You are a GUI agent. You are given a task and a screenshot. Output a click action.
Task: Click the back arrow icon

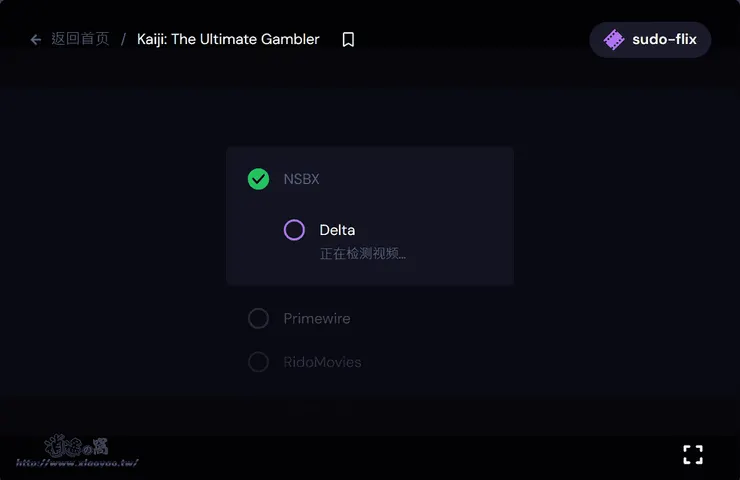pos(36,40)
